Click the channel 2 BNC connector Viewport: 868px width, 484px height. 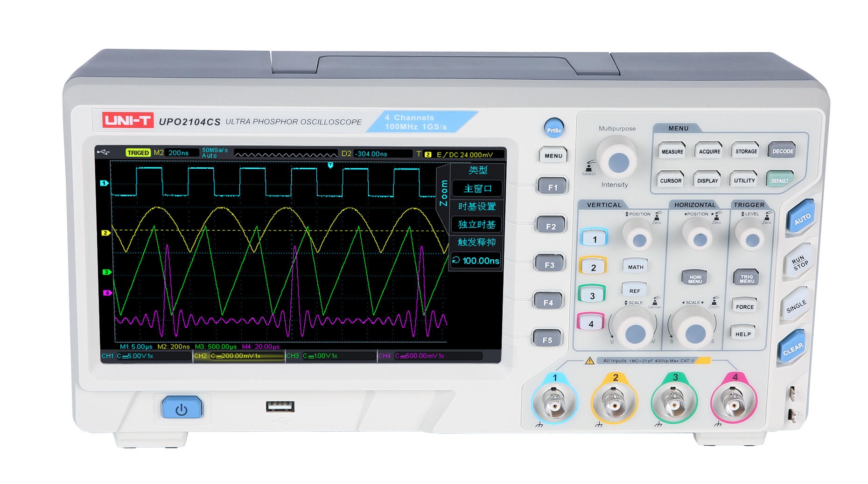(614, 402)
